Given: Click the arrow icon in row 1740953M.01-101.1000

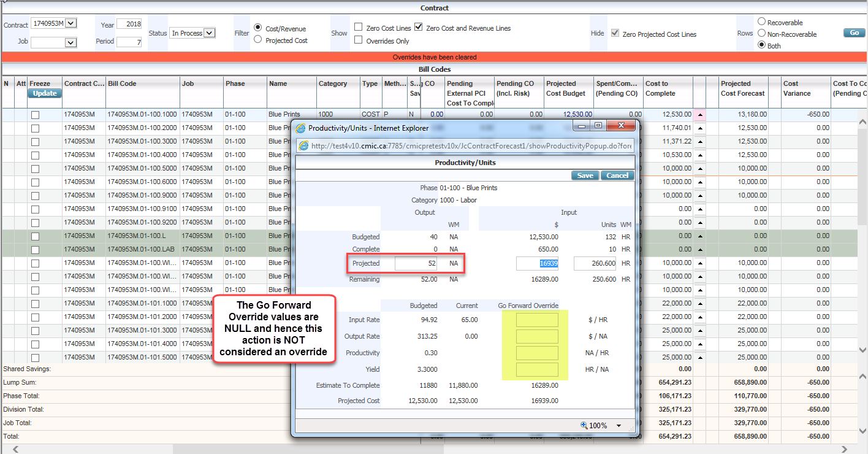Looking at the screenshot, I should [700, 303].
